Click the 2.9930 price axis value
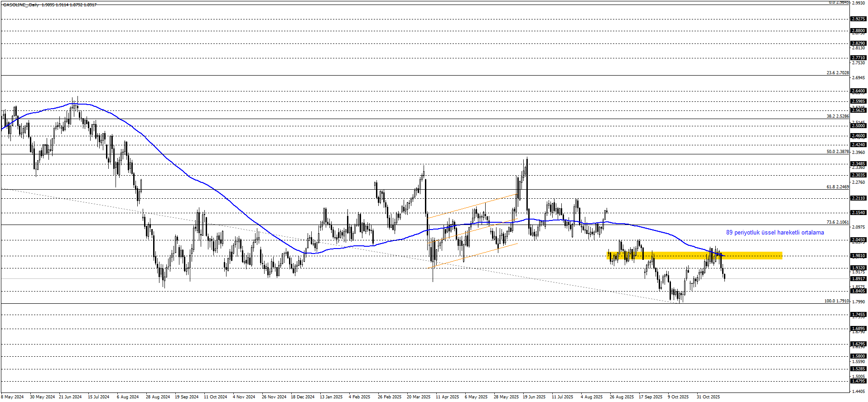The image size is (868, 402). (858, 3)
